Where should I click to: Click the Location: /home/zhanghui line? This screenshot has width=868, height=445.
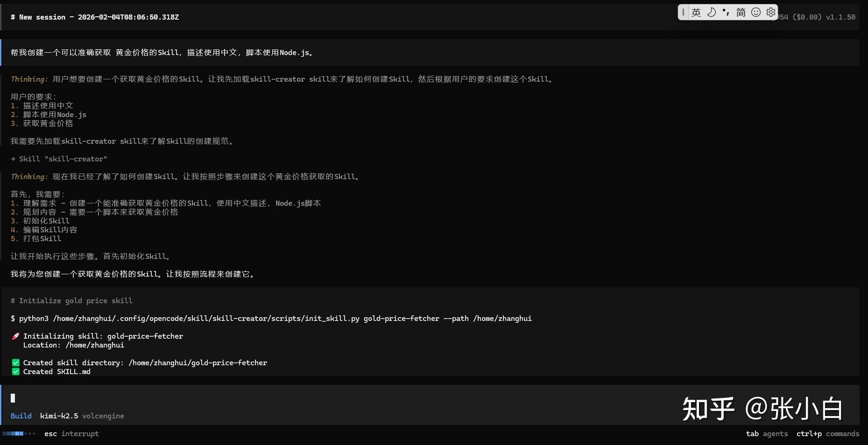(74, 345)
